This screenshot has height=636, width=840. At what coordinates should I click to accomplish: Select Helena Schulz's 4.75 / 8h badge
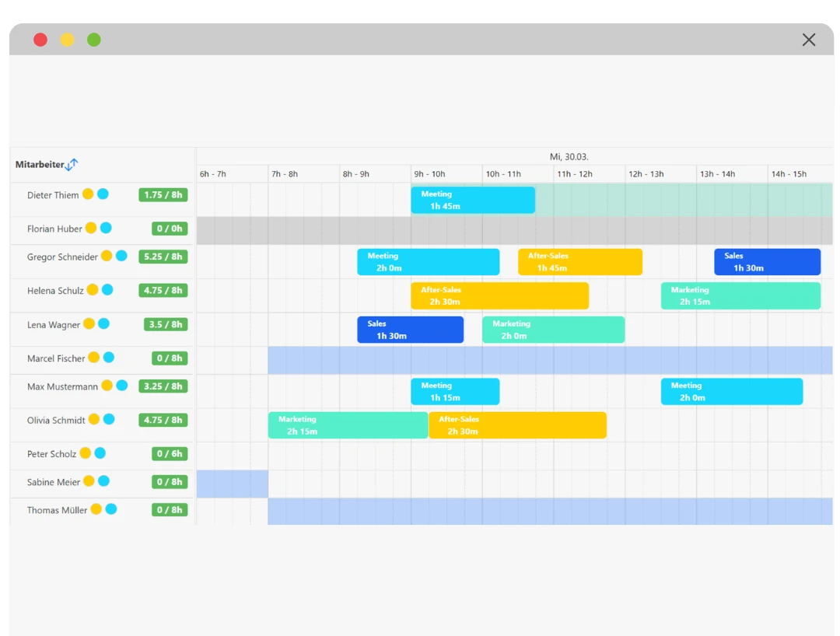pyautogui.click(x=163, y=290)
